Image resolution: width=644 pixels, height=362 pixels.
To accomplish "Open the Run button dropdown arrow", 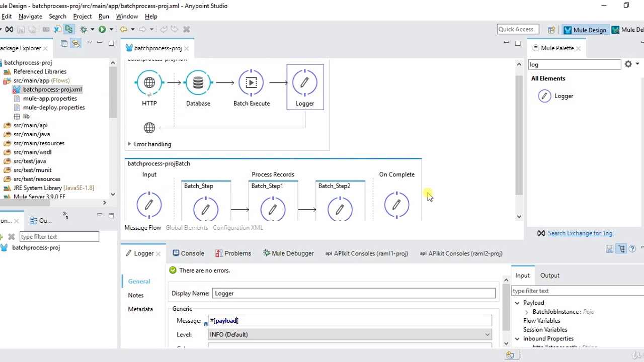I will [x=111, y=30].
